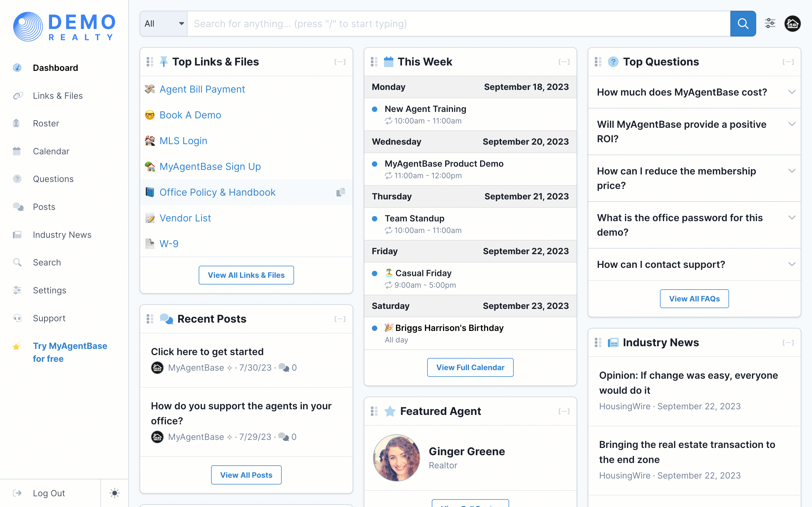The height and width of the screenshot is (507, 812).
Task: Click the Recent Posts chat bubbles icon
Action: [x=166, y=319]
